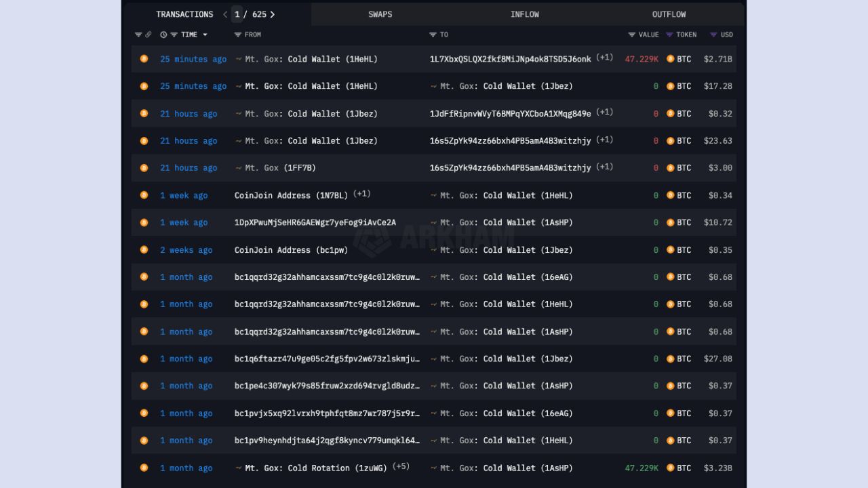Open the Token column filter

[669, 35]
